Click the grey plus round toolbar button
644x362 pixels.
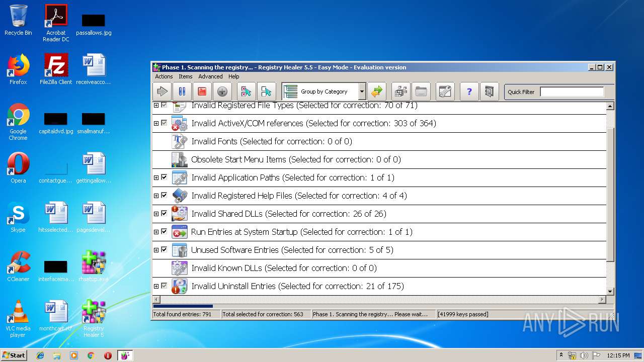222,92
